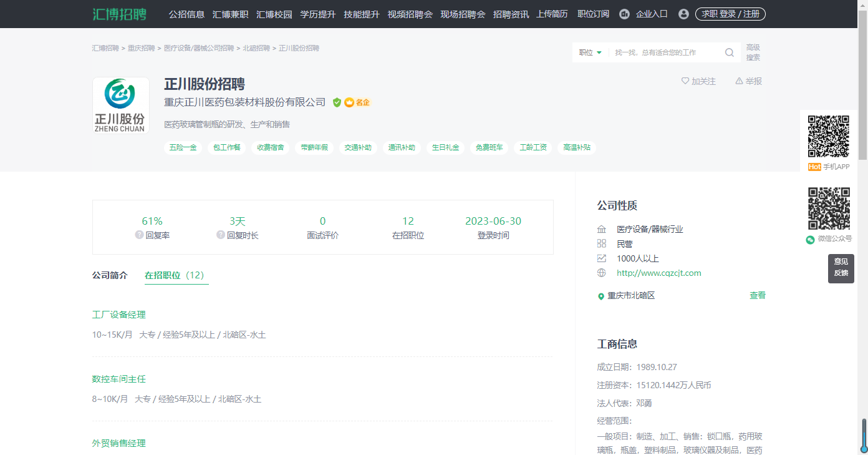Open 上传简历 menu item
This screenshot has height=455, width=868.
click(552, 14)
